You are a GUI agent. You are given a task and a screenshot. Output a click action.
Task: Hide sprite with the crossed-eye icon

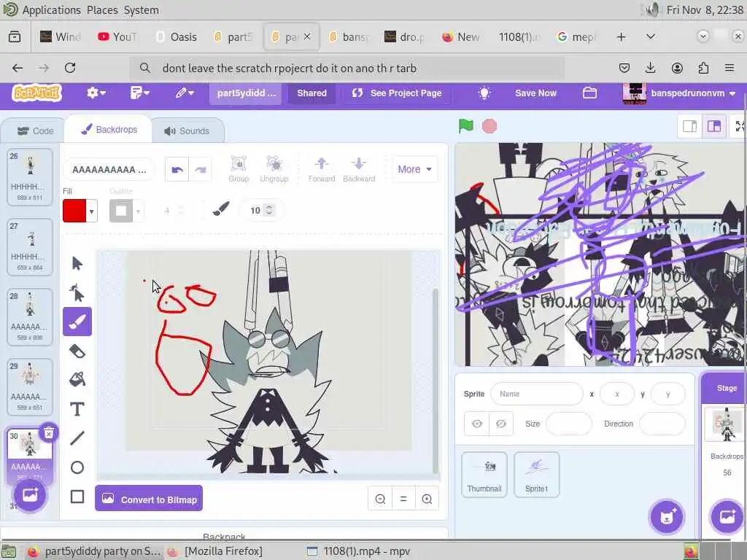[500, 424]
